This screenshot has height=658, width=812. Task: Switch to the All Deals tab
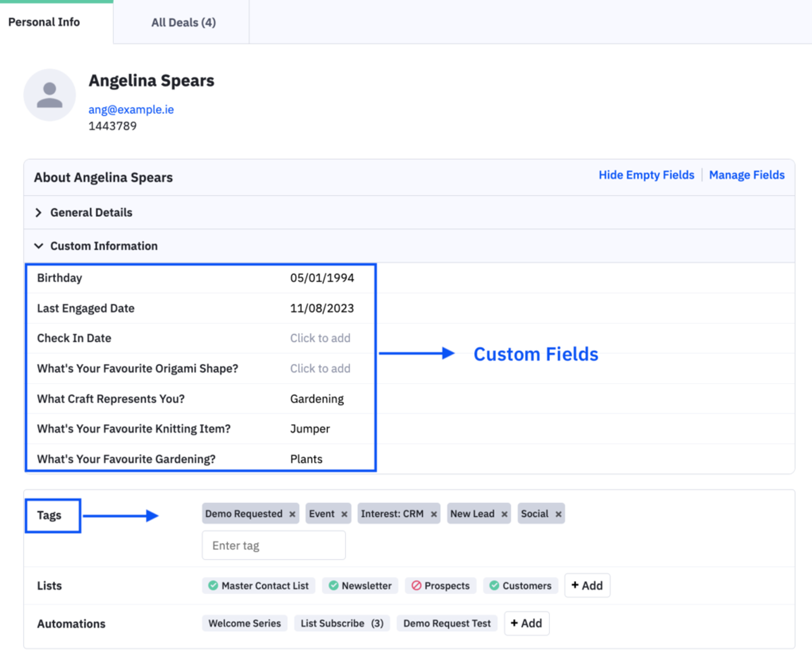point(183,22)
